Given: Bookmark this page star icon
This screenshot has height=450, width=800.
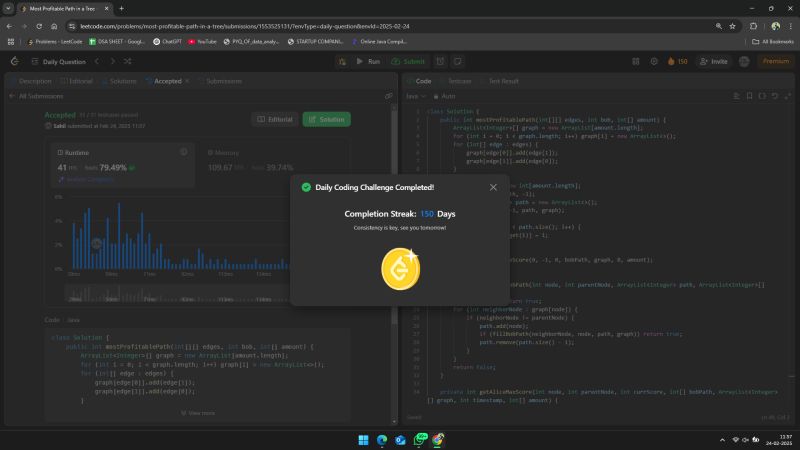Looking at the screenshot, I should coord(732,26).
